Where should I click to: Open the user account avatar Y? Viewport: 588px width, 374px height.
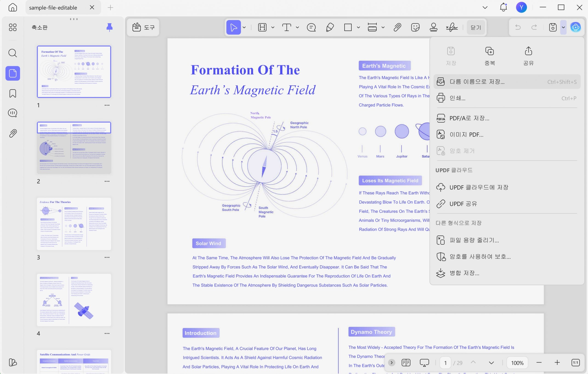coord(521,7)
